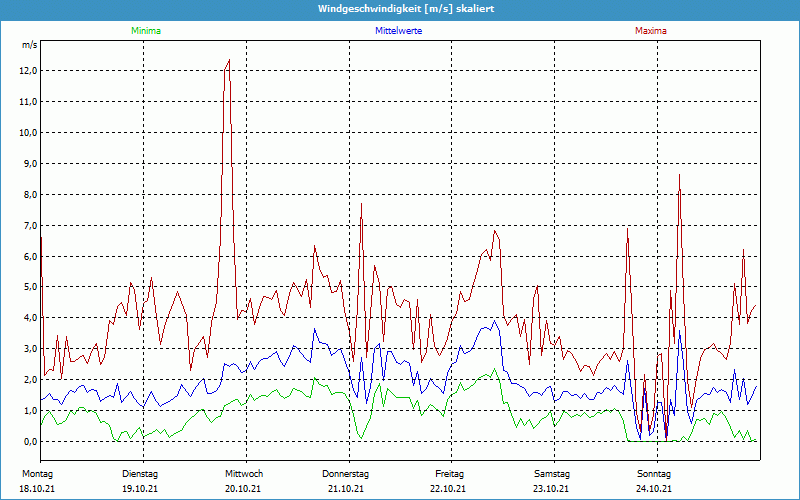
Task: Click the '24.10.21' date label
Action: coord(654,489)
